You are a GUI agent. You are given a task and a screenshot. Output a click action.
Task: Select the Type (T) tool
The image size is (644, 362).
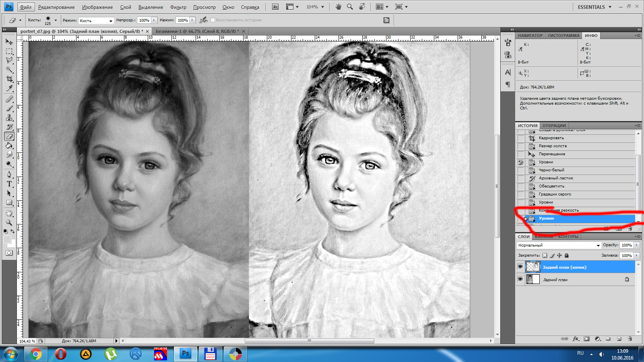tap(9, 184)
